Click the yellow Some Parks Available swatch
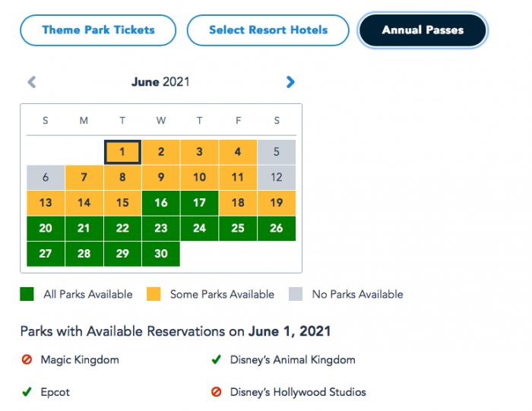This screenshot has width=532, height=411. point(154,295)
